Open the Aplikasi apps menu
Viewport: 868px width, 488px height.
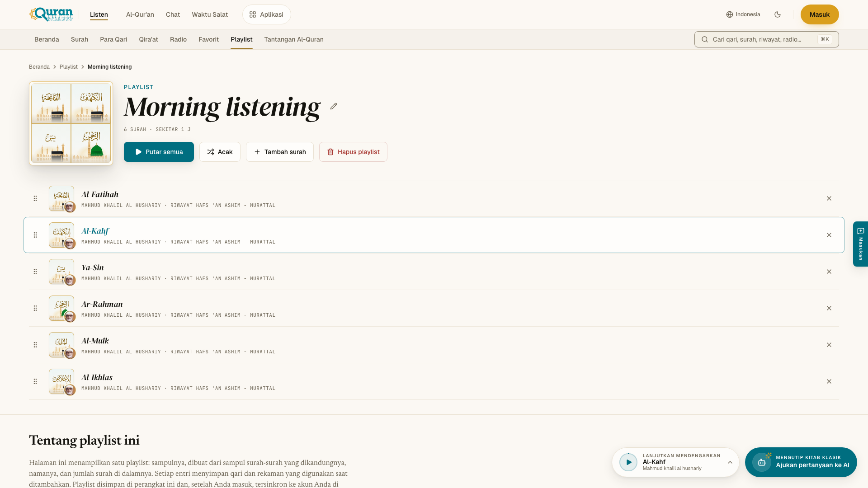(x=267, y=14)
